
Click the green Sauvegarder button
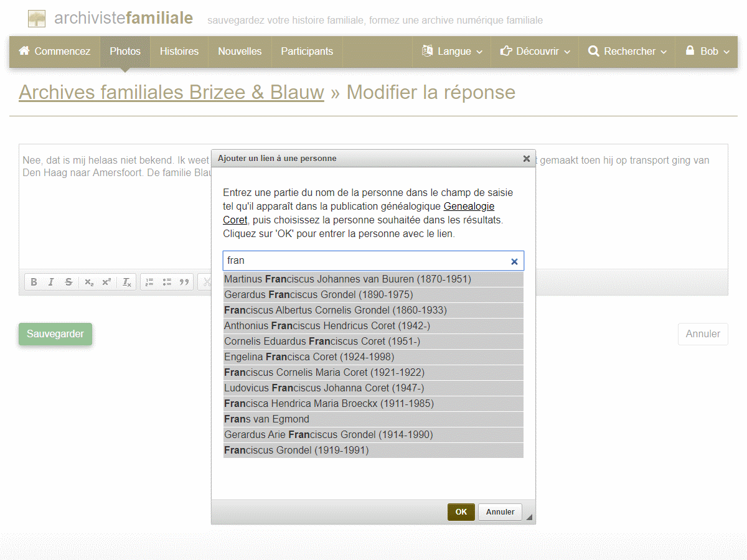(55, 334)
